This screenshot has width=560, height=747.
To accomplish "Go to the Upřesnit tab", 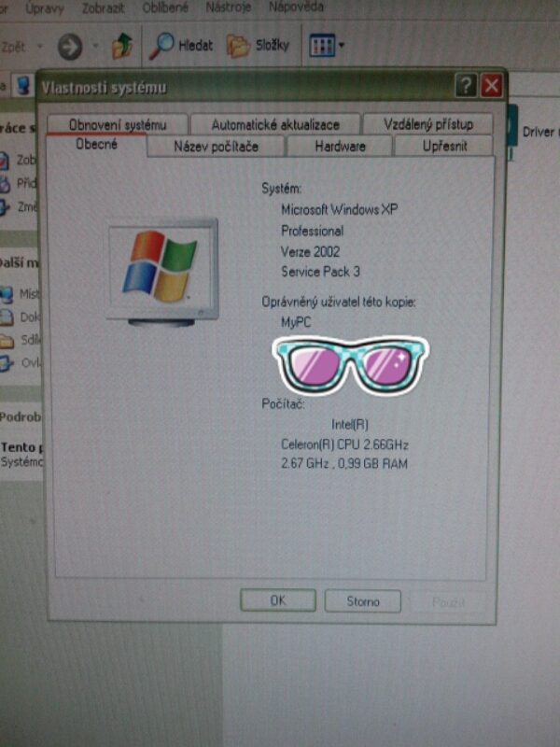I will pyautogui.click(x=444, y=147).
